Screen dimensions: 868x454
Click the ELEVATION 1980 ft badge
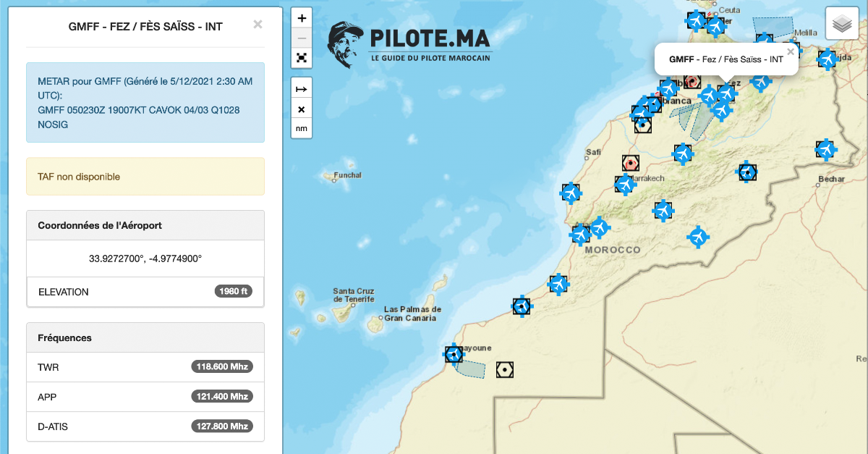pos(231,292)
